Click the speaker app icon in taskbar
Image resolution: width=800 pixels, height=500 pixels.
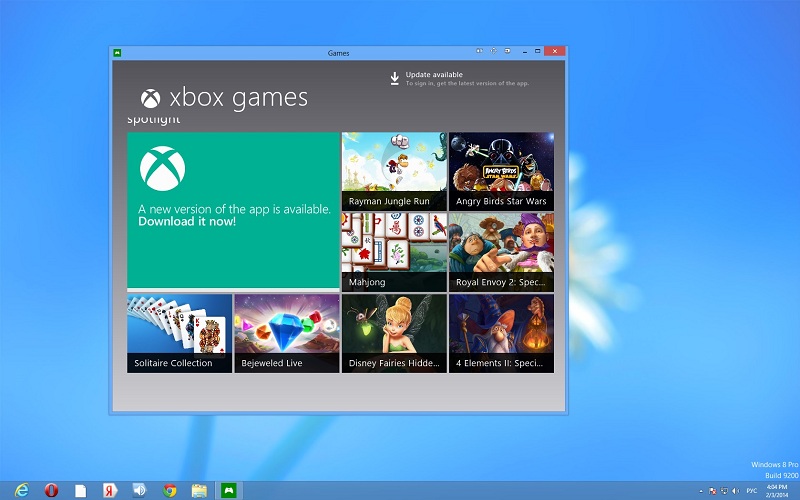pyautogui.click(x=139, y=490)
